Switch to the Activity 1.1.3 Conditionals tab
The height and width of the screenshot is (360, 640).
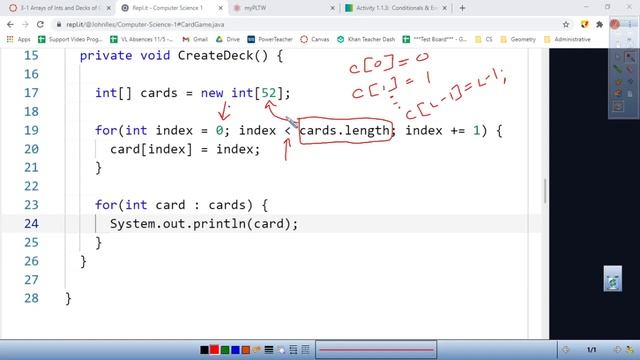(395, 8)
